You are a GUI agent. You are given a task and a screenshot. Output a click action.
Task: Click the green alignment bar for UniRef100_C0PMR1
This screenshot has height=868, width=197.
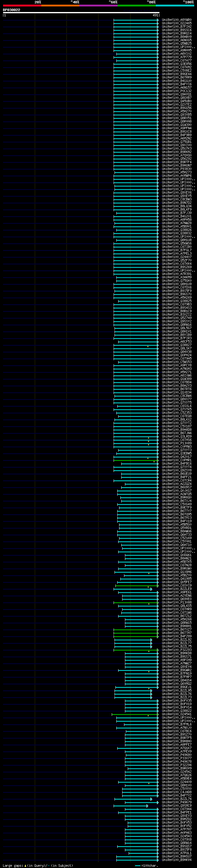136,460
